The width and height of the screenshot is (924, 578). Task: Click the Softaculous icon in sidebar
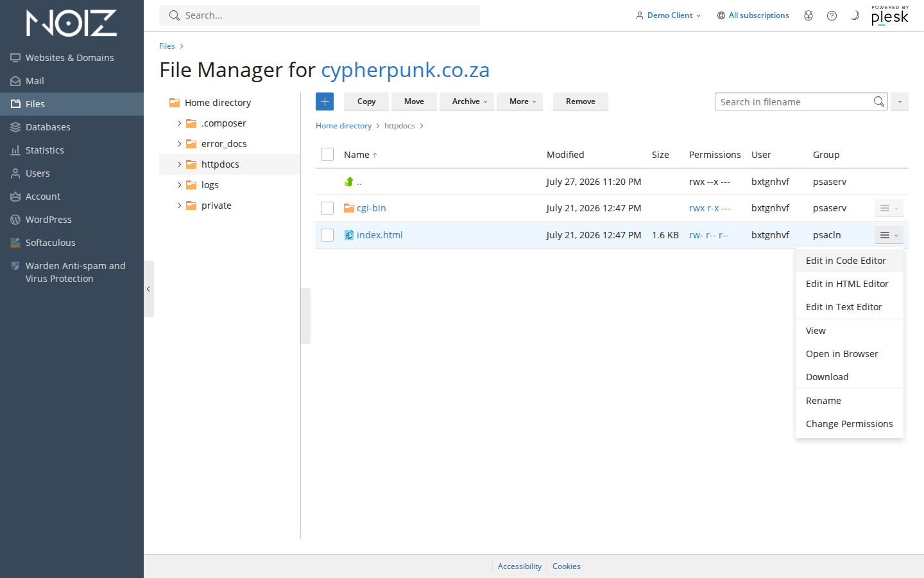point(15,243)
